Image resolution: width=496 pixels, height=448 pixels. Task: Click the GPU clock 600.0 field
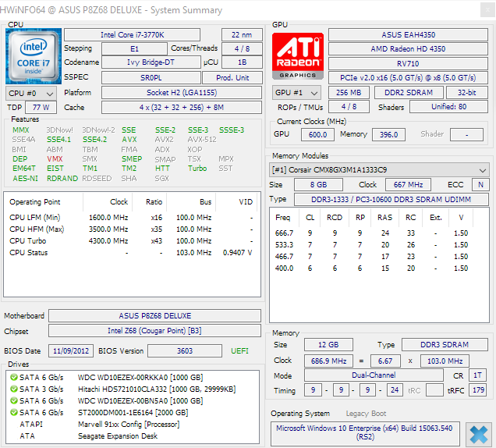317,134
